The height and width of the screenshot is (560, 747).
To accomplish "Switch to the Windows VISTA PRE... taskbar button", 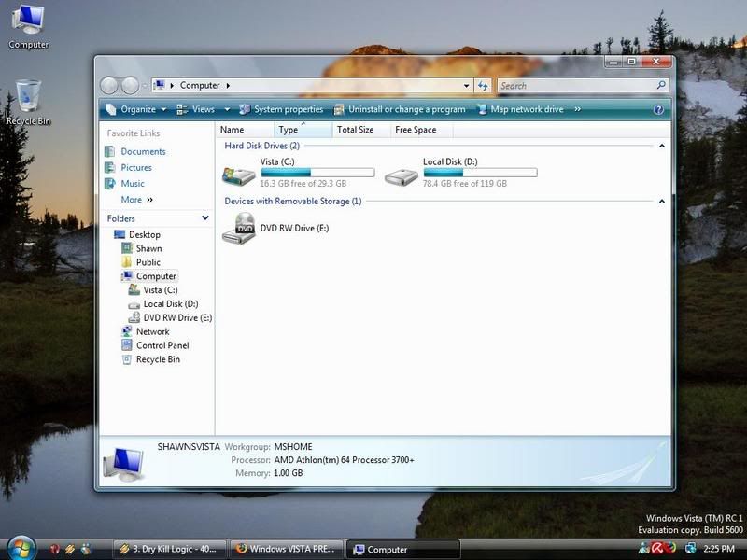I will (287, 549).
